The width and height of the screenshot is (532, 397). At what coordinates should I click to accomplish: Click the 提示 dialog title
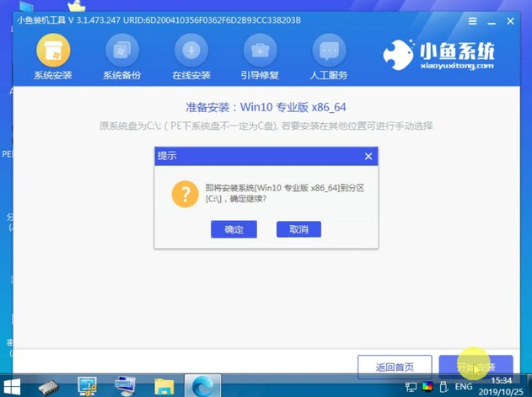[x=167, y=156]
